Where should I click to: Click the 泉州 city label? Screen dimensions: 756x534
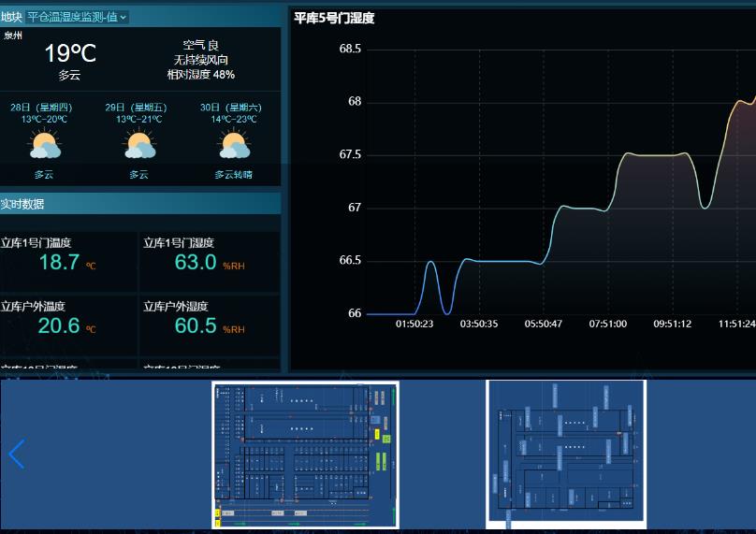(x=13, y=36)
